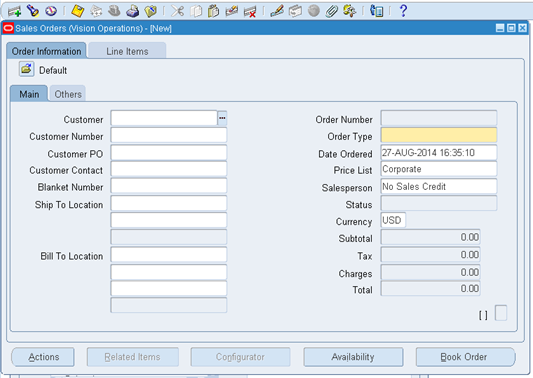Click the Salesperson field showing No Sales Credit
The width and height of the screenshot is (533, 378).
pyautogui.click(x=439, y=187)
